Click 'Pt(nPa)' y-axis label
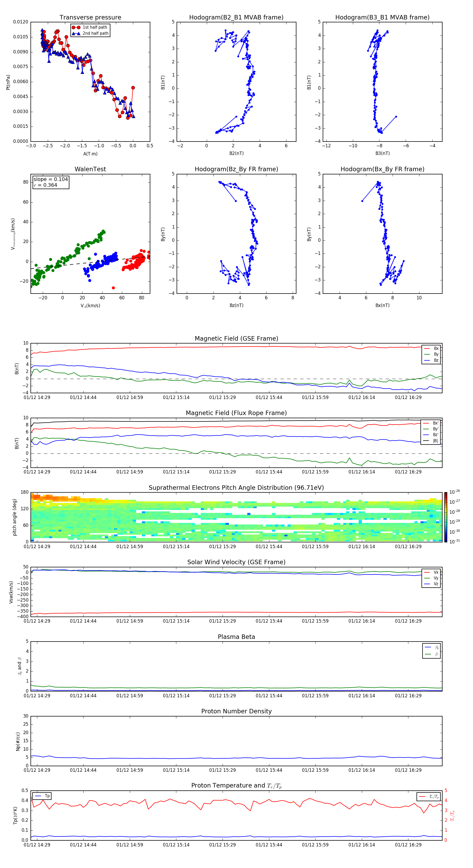 point(8,82)
